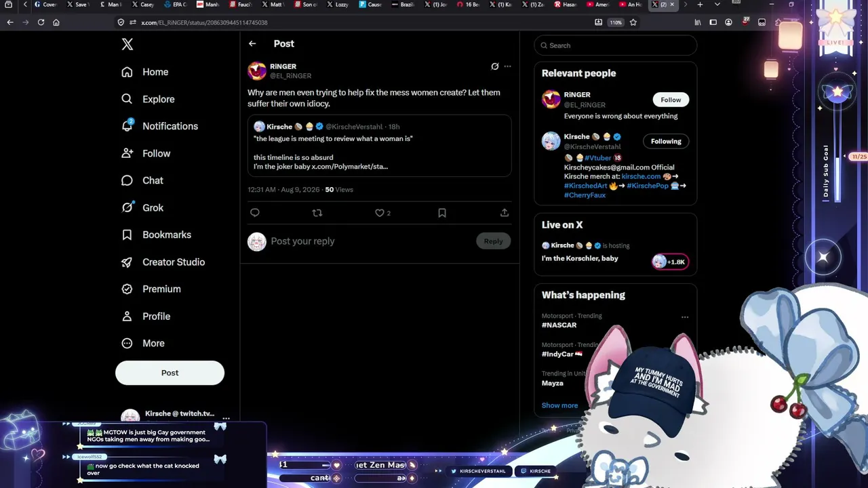Screen dimensions: 868x488
Task: Click Kirsche's avatar in Relevant people
Action: pos(551,141)
